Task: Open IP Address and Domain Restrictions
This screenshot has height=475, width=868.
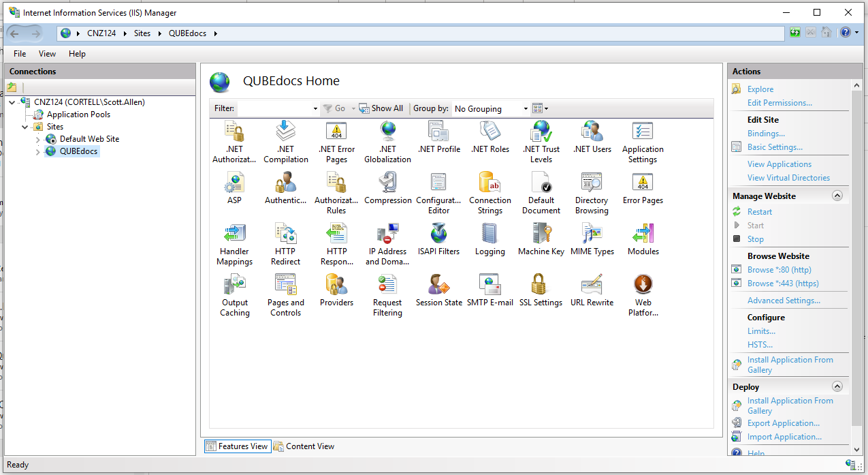Action: tap(387, 244)
